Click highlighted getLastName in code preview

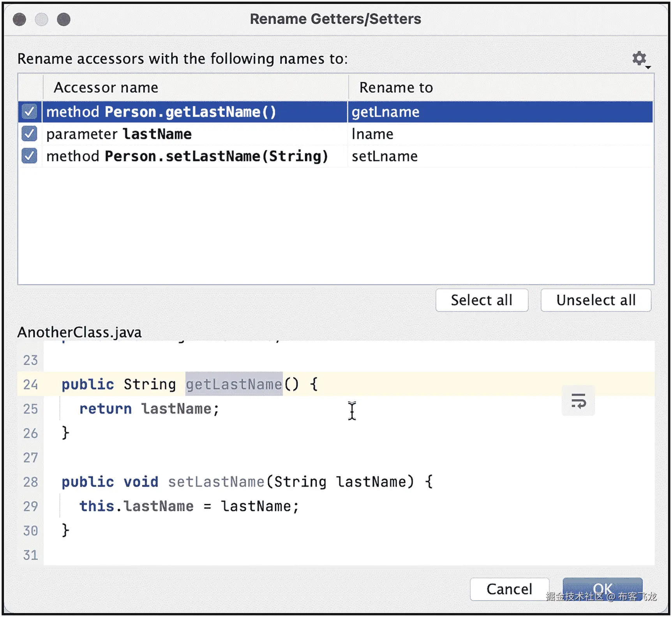pyautogui.click(x=234, y=384)
